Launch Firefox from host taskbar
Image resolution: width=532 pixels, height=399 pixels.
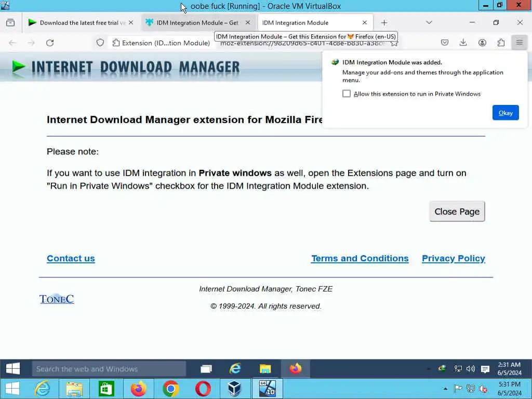138,389
